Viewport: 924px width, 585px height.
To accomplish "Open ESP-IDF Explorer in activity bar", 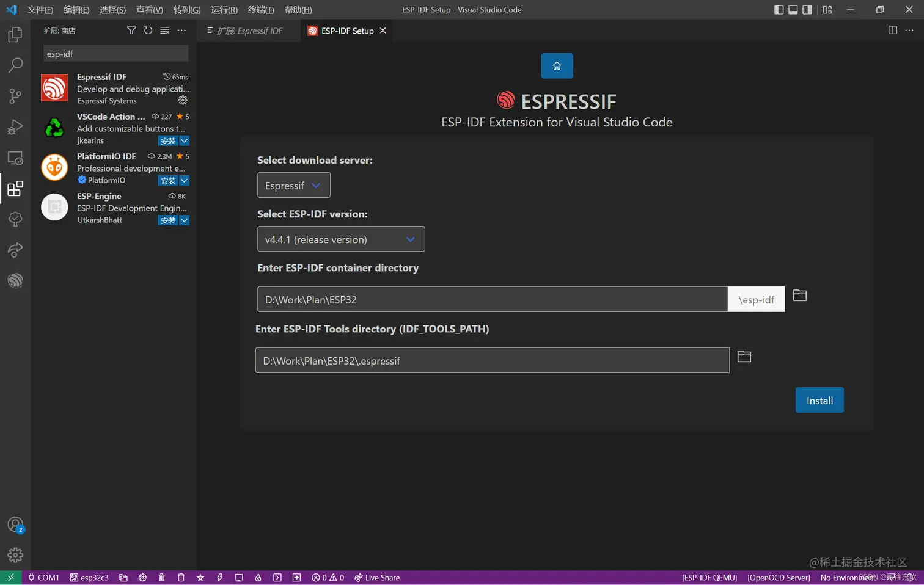I will point(15,280).
